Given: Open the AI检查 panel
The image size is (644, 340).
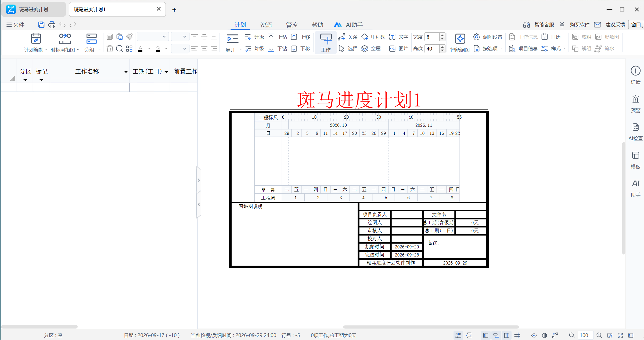Looking at the screenshot, I should [635, 132].
